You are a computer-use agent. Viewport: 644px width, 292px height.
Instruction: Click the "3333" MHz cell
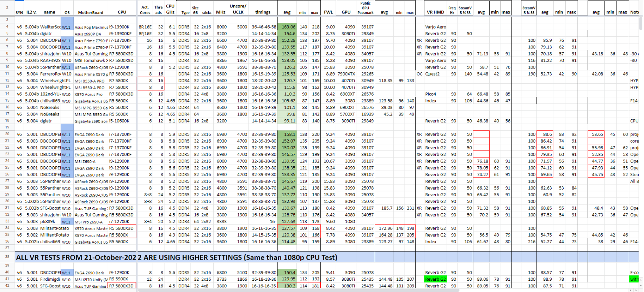[x=221, y=221]
